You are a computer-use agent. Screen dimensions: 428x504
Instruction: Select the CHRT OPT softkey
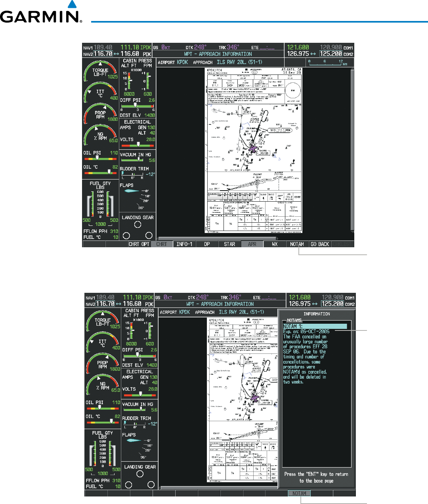tap(139, 244)
